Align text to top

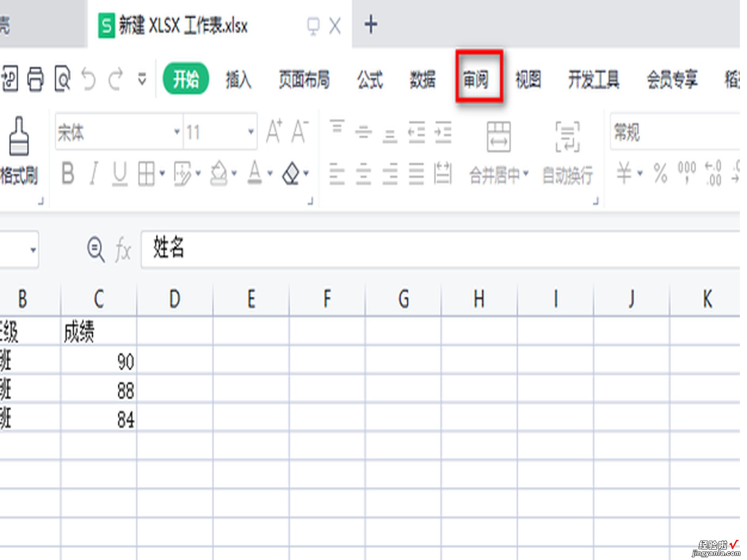coord(337,126)
